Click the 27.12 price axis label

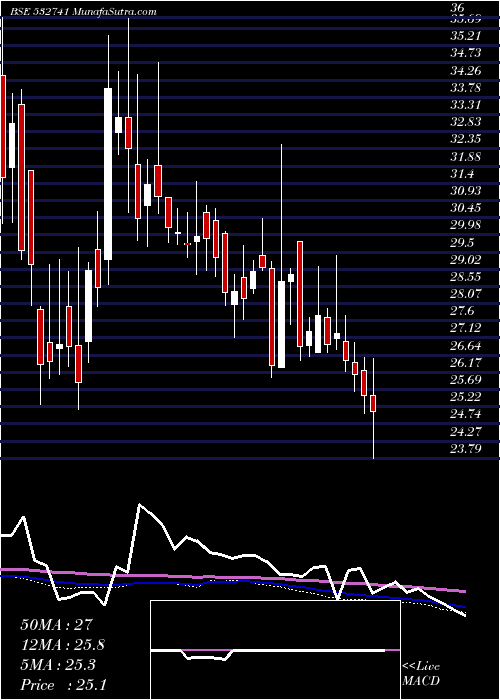[x=465, y=328]
